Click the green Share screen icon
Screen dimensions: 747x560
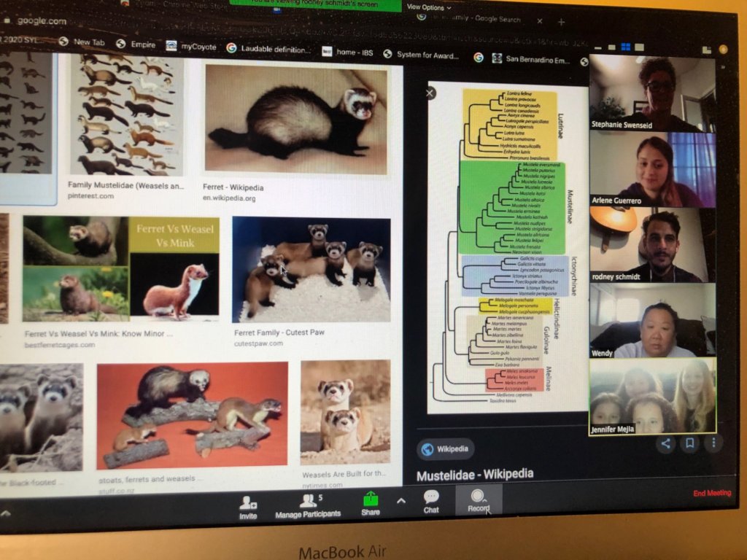tap(371, 502)
